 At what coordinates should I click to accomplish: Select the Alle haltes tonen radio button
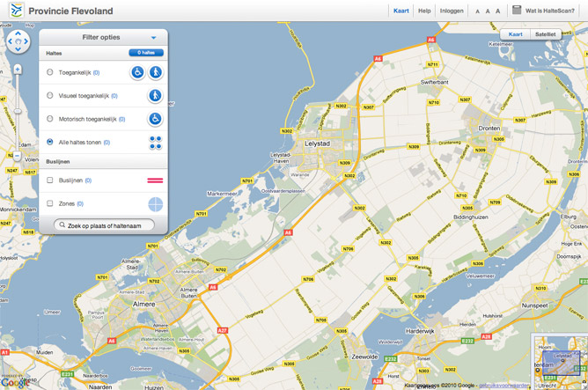coord(50,142)
